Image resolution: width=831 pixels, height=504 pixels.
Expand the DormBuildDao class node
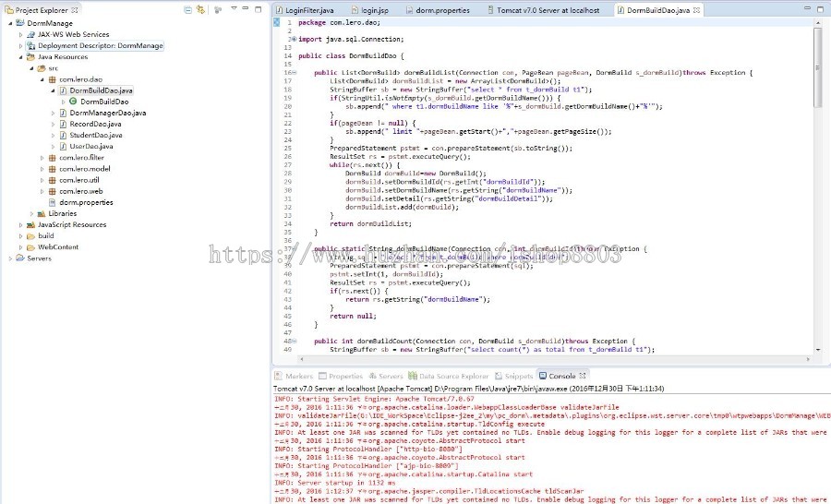[63, 102]
